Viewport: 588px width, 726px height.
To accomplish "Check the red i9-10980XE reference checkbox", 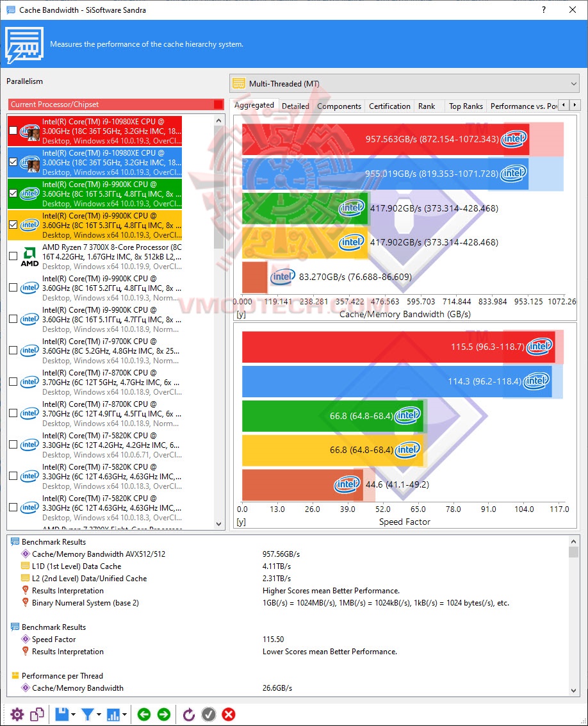I will pos(13,131).
